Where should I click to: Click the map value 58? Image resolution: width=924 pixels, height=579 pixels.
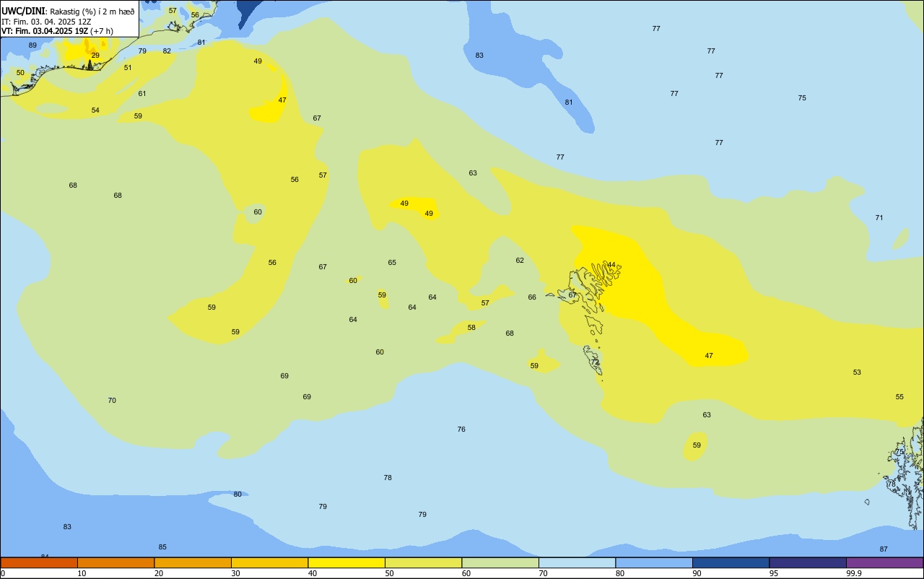471,328
